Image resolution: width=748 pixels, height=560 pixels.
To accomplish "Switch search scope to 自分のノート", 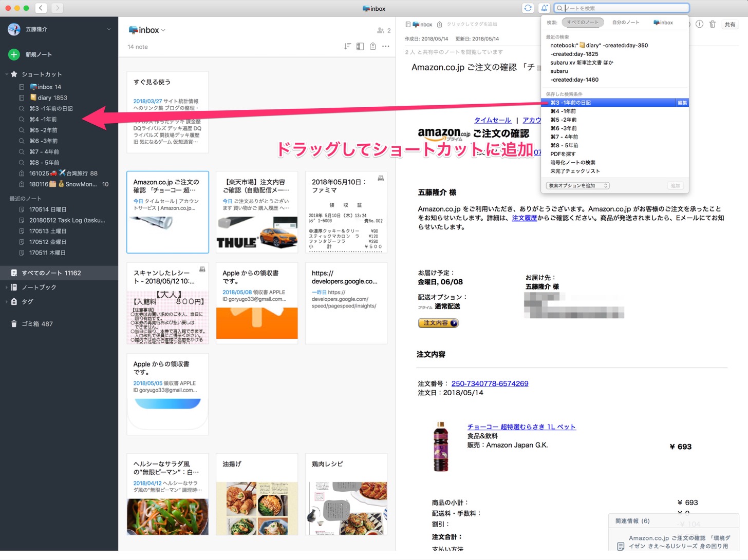I will pos(626,22).
